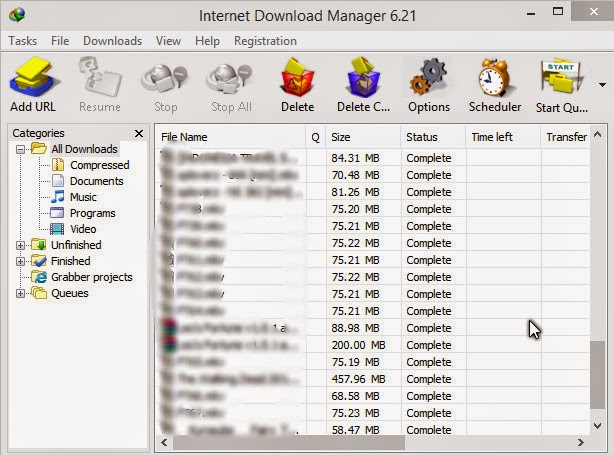Viewport: 614px width, 455px height.
Task: Click the Stop All toolbar icon
Action: pos(230,79)
